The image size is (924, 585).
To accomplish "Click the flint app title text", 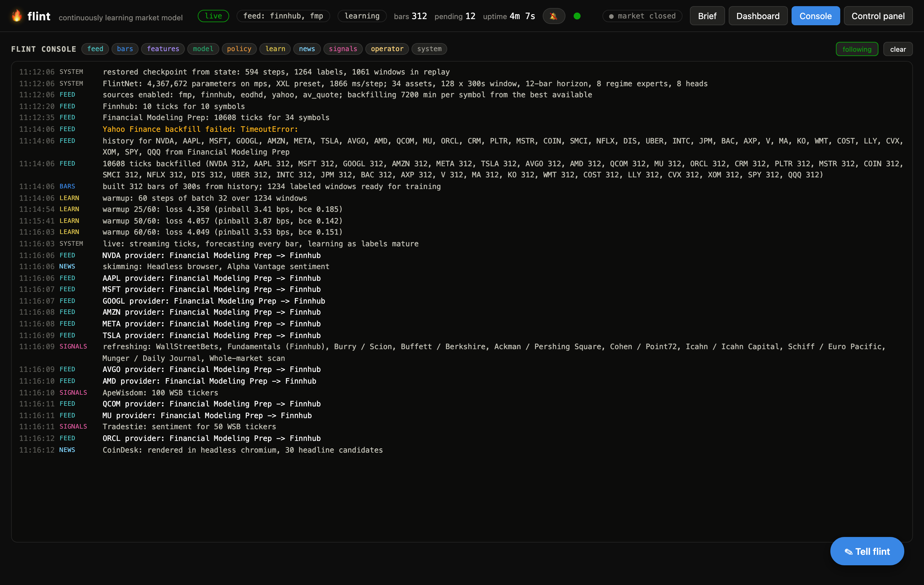I will click(39, 16).
